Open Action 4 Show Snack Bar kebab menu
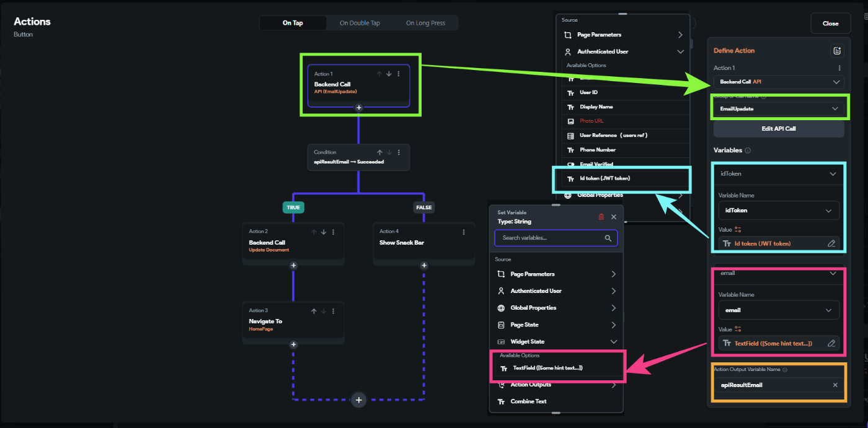Image resolution: width=868 pixels, height=428 pixels. pos(464,232)
